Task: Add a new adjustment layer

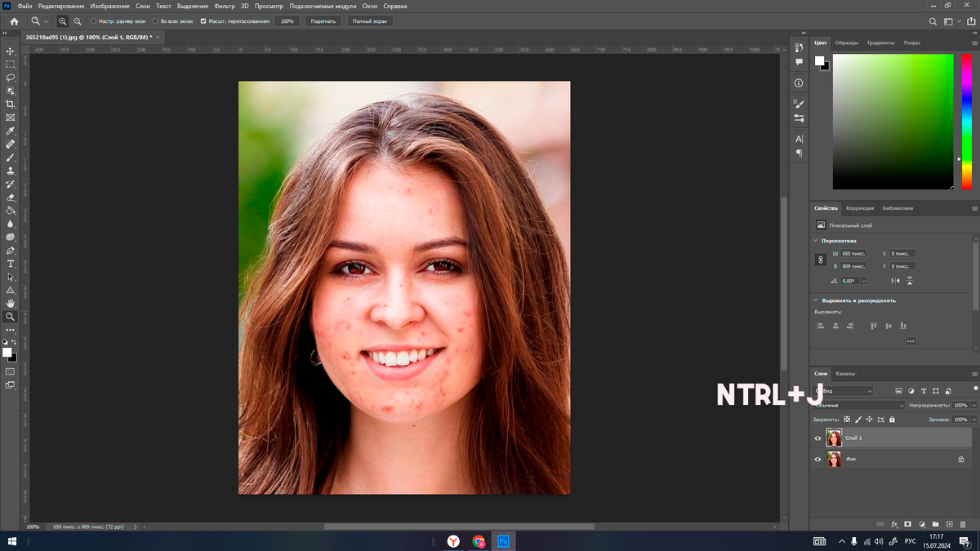Action: [x=922, y=524]
